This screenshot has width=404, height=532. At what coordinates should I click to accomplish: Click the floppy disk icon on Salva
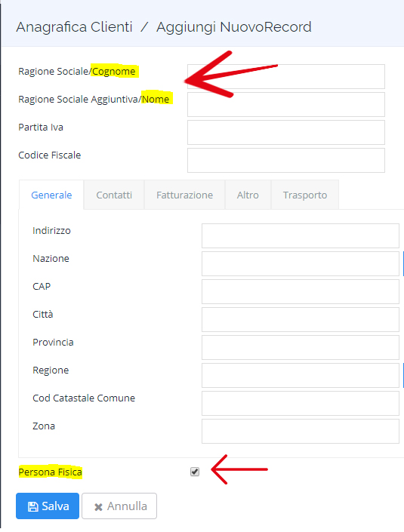(x=33, y=506)
